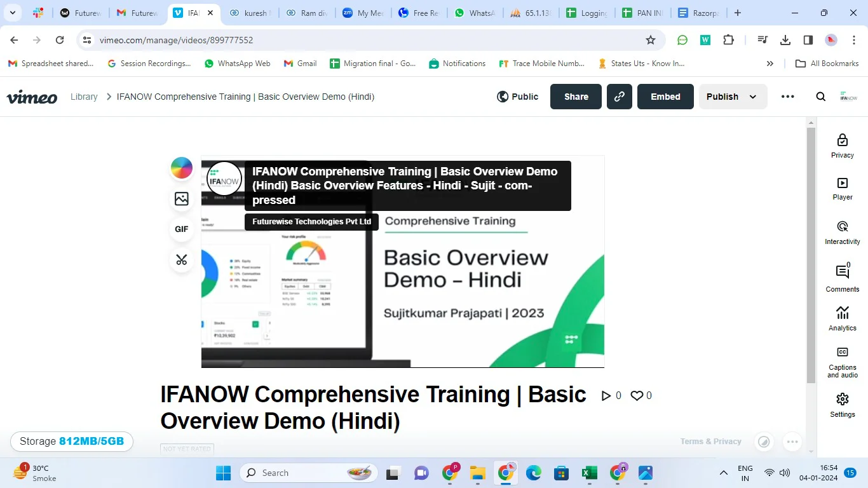This screenshot has height=488, width=868.
Task: Open the Vimeo search magnifier
Action: [820, 97]
